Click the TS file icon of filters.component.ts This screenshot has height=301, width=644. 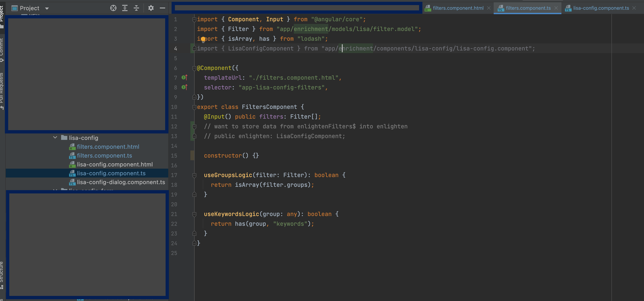[x=72, y=156]
